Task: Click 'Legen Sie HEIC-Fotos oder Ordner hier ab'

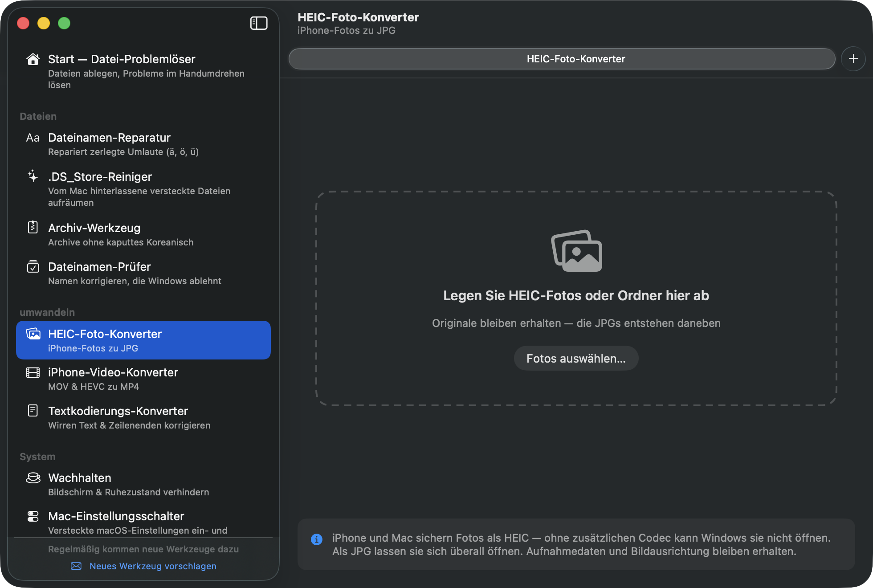Action: click(576, 296)
